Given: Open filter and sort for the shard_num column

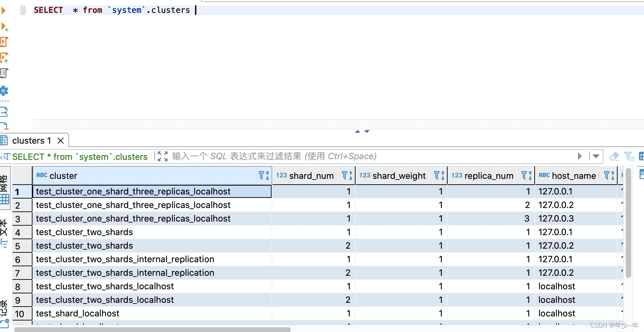Looking at the screenshot, I should tap(347, 175).
